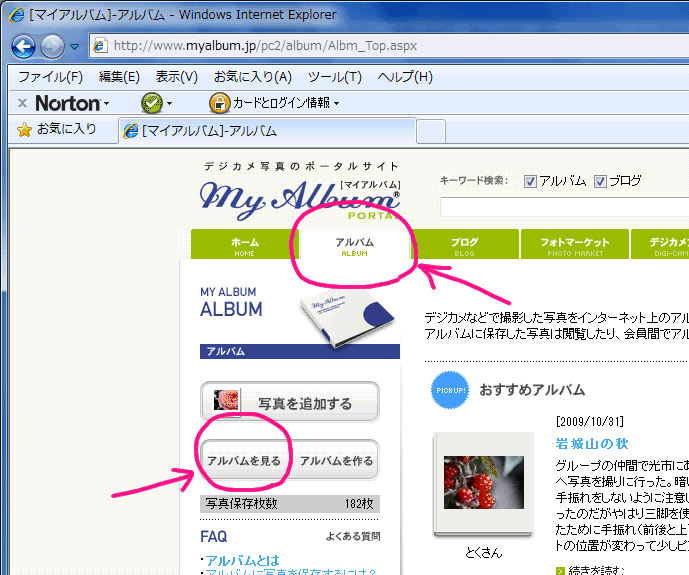689x575 pixels.
Task: Click the blue アルバム section bar
Action: [x=300, y=351]
